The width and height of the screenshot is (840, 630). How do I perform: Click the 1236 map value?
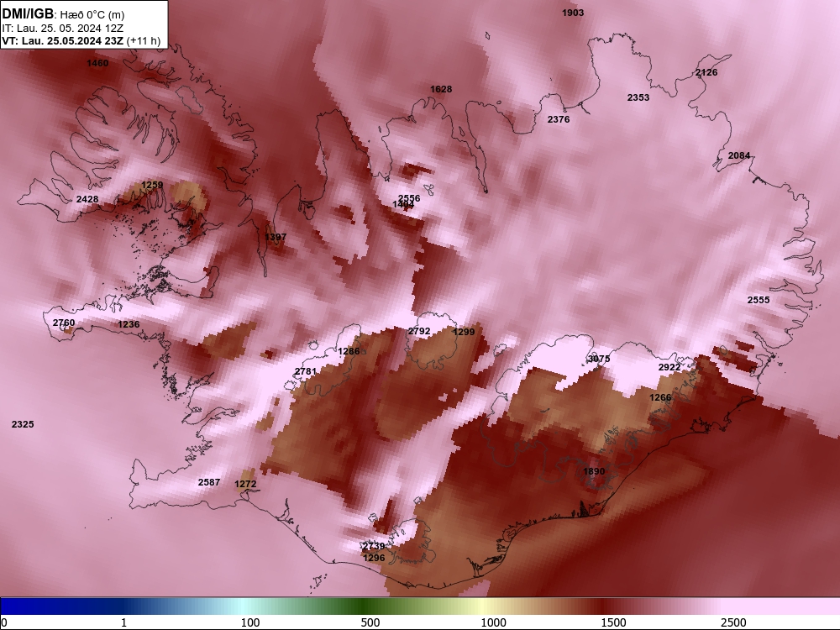(129, 324)
